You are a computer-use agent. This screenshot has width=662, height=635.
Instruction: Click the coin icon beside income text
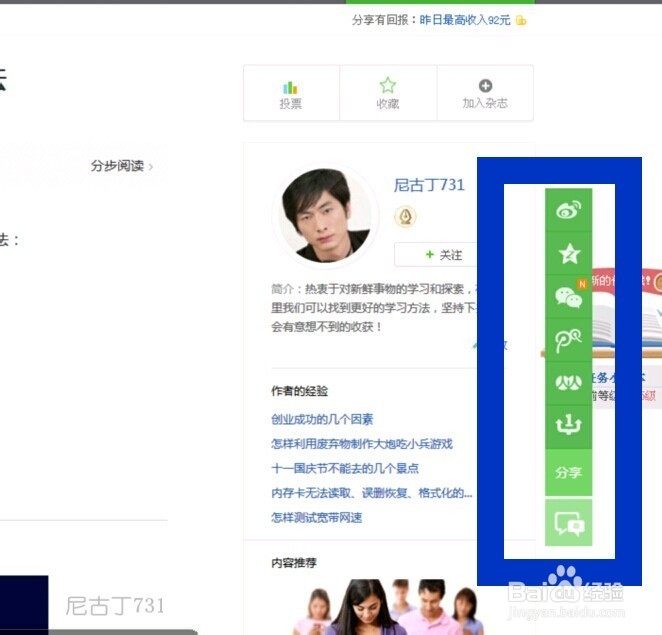click(521, 20)
